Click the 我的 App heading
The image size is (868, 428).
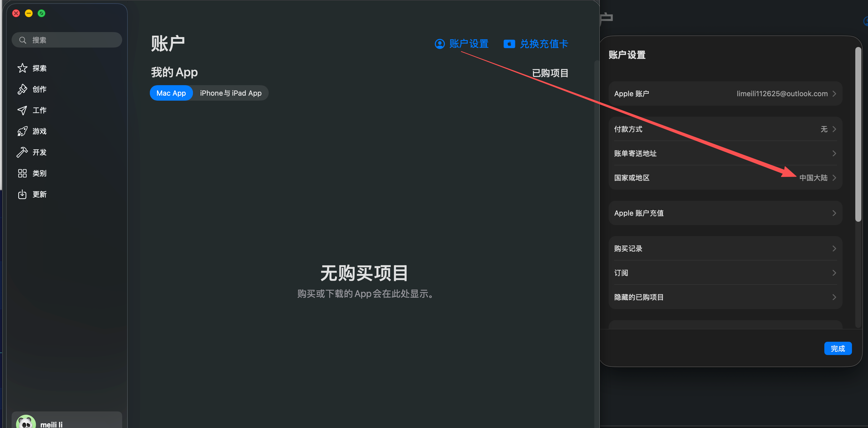[x=174, y=72]
